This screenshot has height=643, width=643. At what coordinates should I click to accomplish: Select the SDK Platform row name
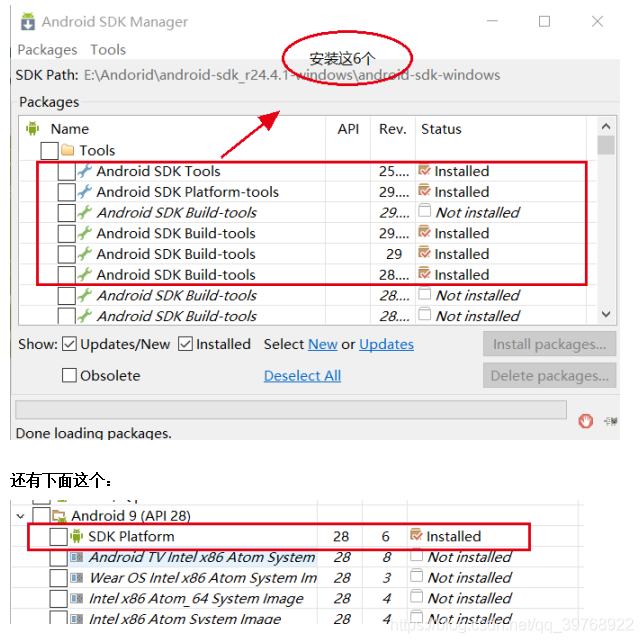click(131, 536)
